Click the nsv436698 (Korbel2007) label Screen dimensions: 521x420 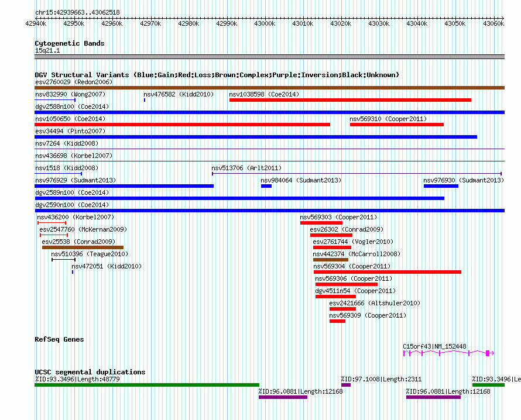pos(74,156)
